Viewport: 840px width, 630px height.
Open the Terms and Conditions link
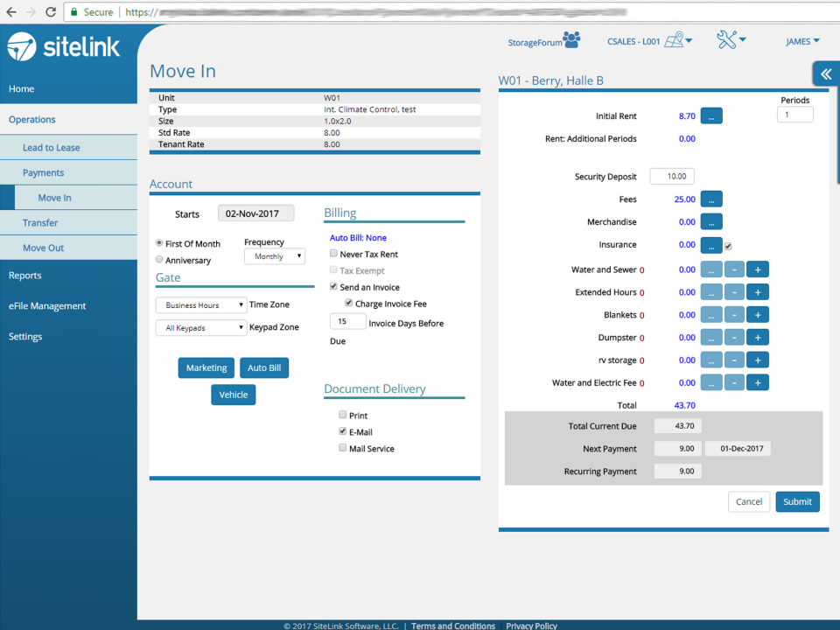click(453, 626)
